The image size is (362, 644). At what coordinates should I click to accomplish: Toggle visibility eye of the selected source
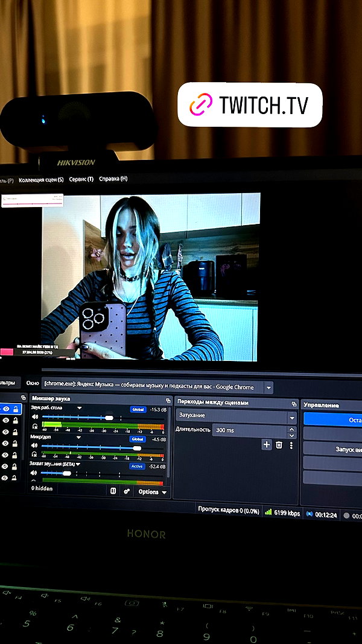(x=6, y=409)
